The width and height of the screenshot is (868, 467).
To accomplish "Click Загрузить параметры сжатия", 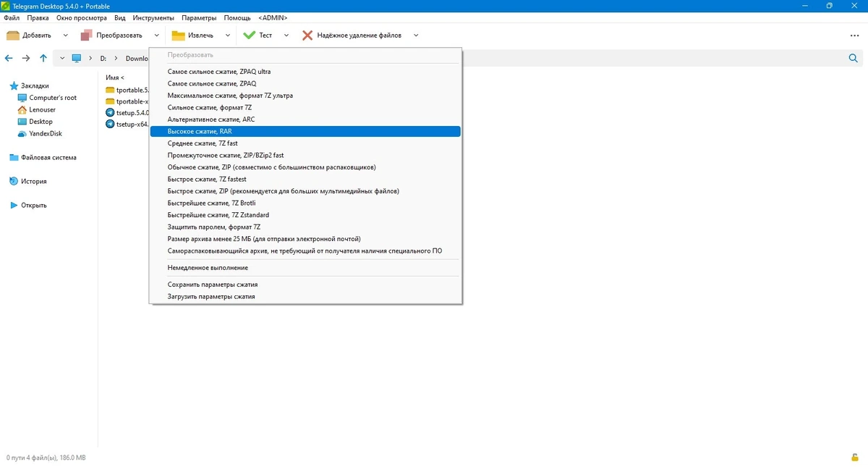I will [305, 296].
